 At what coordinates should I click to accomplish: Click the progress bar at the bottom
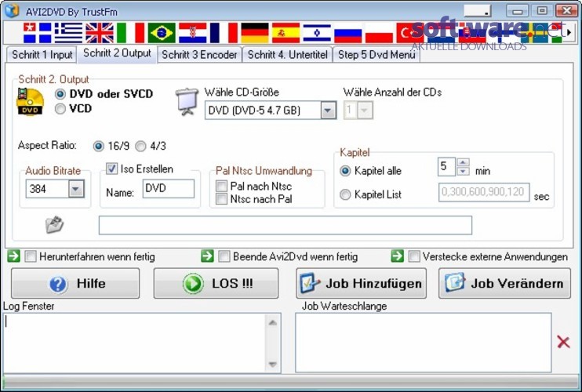click(x=291, y=382)
